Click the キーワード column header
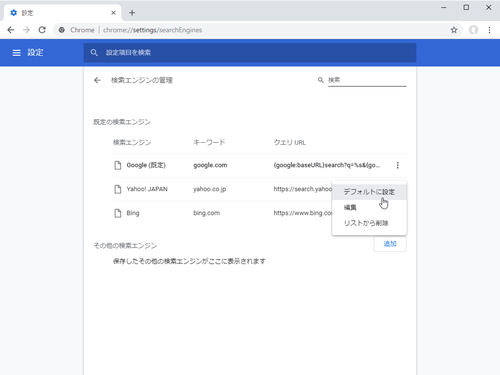This screenshot has width=500, height=375. 209,142
